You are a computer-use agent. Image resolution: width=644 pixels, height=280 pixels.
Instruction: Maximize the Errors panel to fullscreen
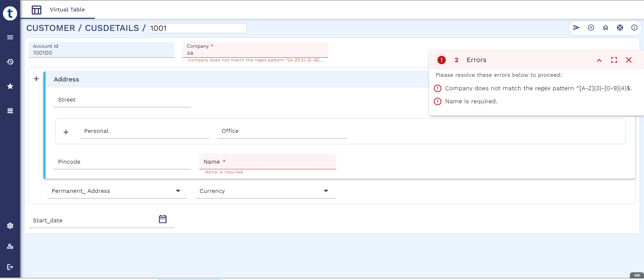[614, 60]
